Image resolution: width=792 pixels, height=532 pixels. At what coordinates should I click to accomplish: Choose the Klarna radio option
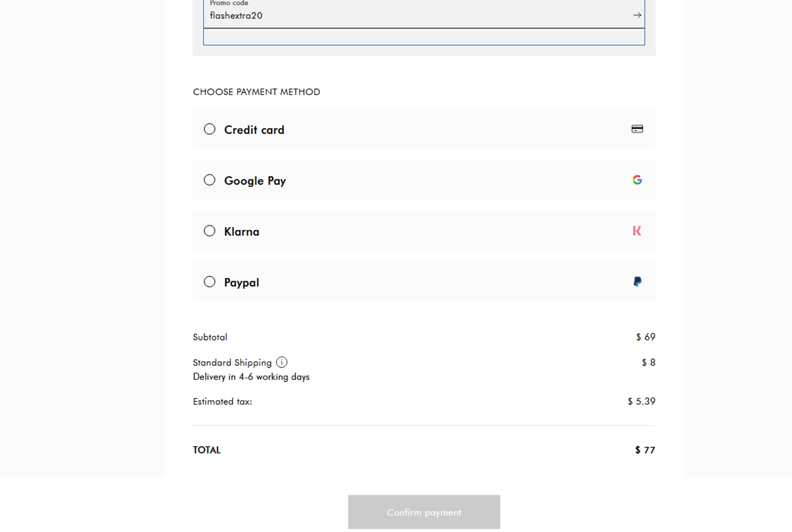210,231
